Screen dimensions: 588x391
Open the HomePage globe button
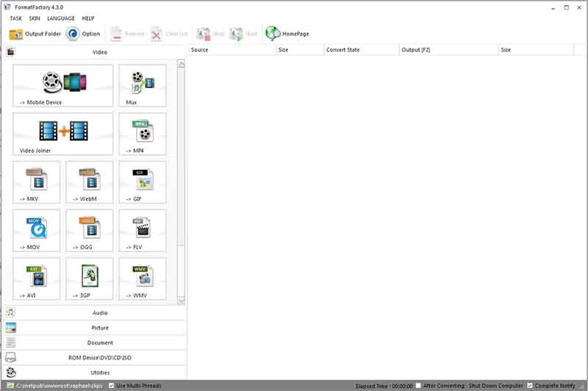coord(287,34)
